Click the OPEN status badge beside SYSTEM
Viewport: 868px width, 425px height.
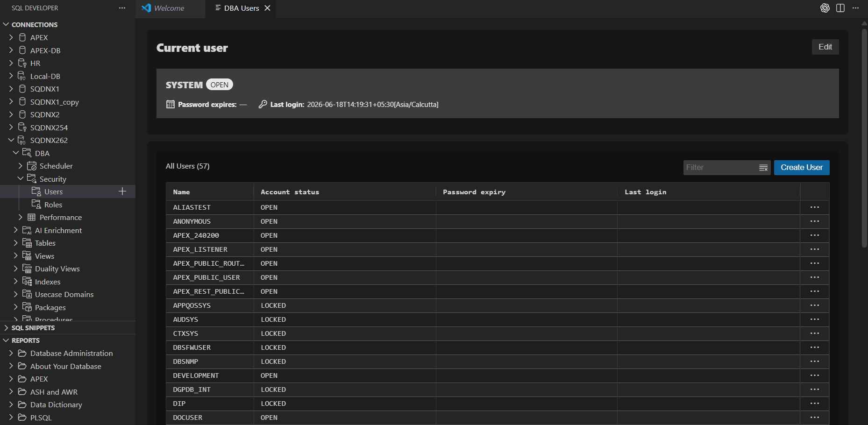[x=219, y=85]
